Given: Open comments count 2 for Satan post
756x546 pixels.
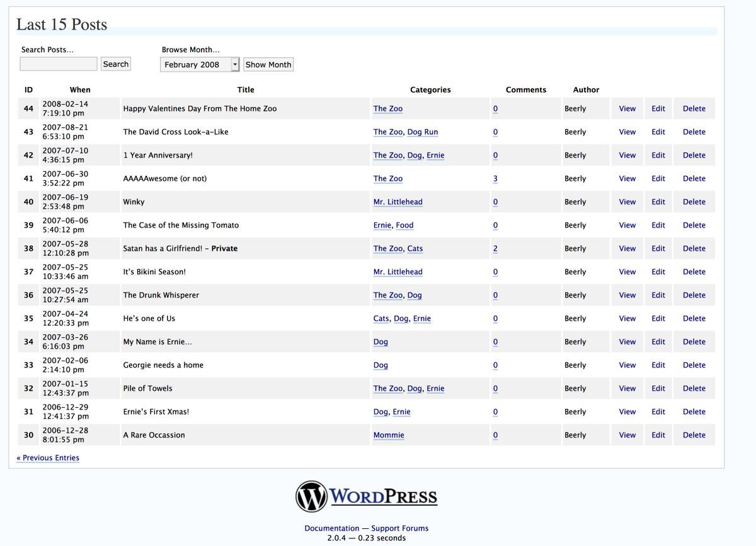Looking at the screenshot, I should (495, 248).
